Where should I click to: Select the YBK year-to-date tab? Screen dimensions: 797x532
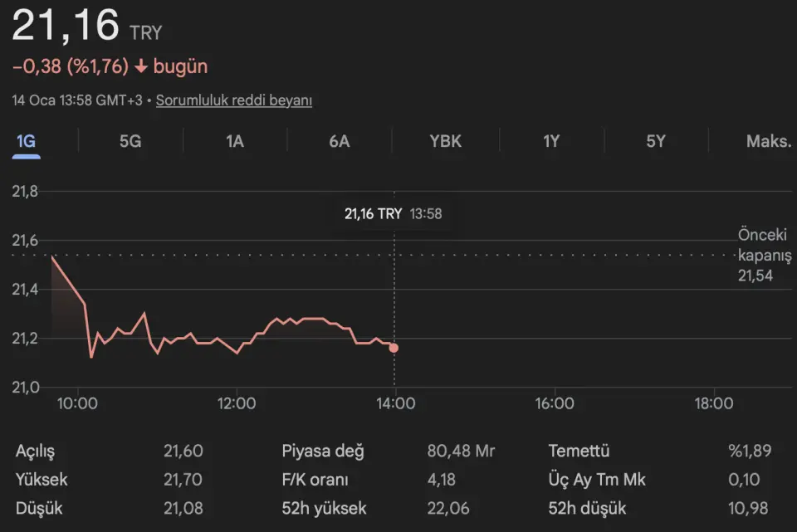coord(445,141)
